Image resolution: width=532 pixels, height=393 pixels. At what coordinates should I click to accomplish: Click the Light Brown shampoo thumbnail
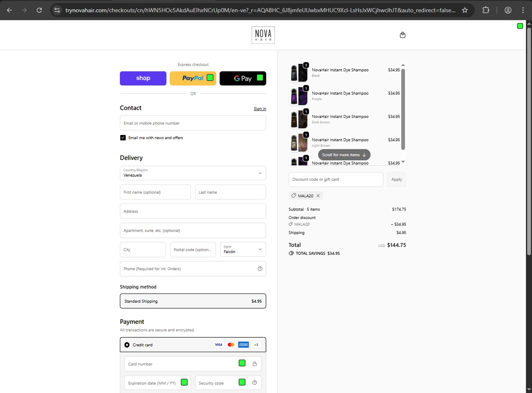point(299,143)
